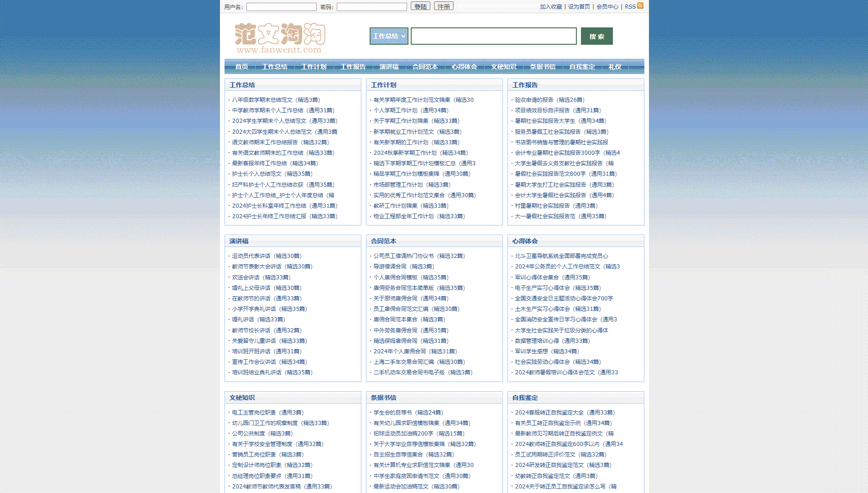Open 工作总结 in the navigation bar
Viewport: 868px width, 493px height.
pos(275,67)
